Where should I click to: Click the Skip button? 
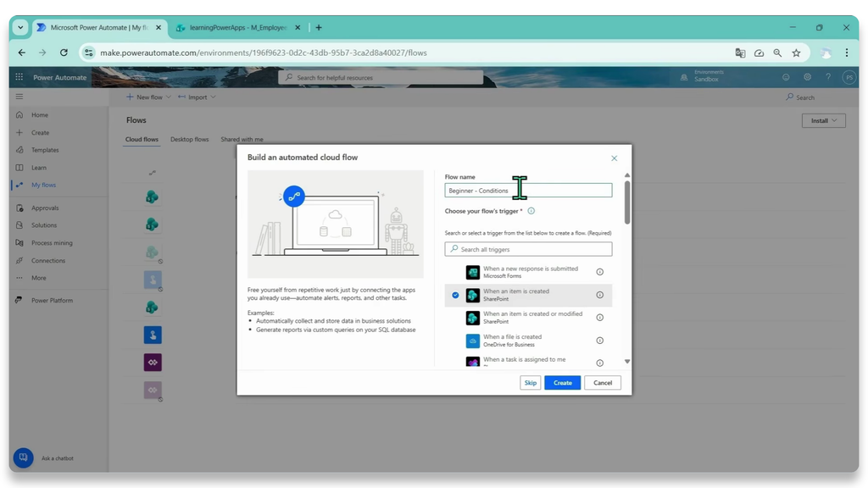coord(531,383)
